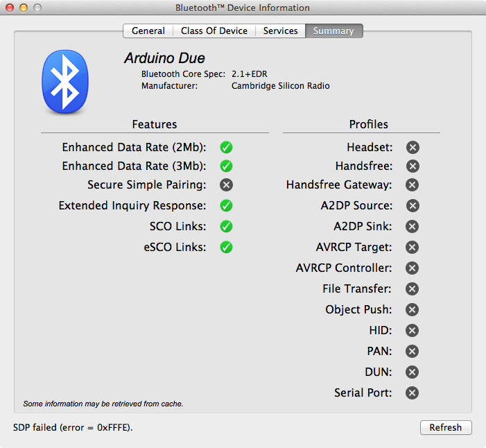Click the X icon next to PAN
The image size is (486, 448).
(x=413, y=352)
